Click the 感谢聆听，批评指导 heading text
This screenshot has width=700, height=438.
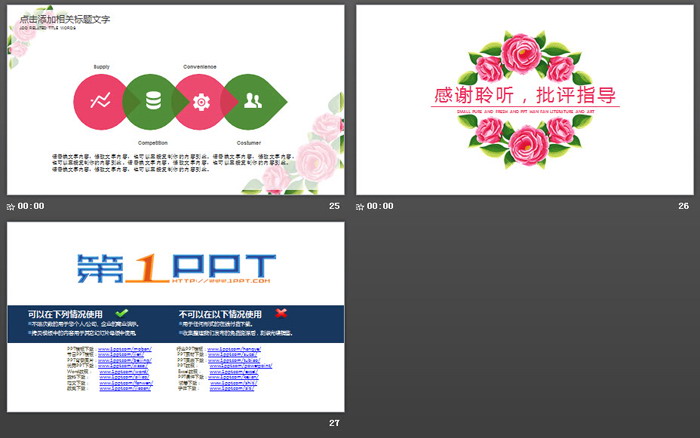coord(524,96)
